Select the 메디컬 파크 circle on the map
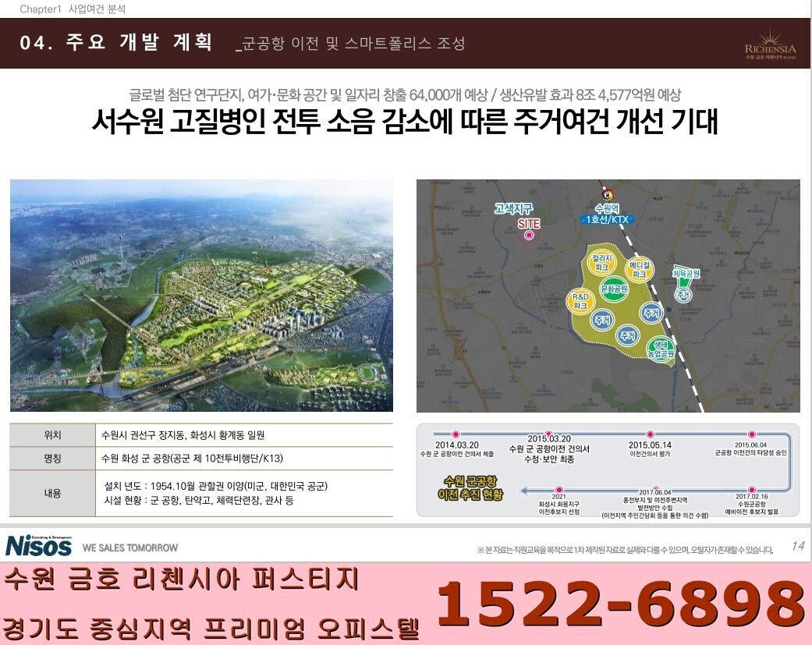 pyautogui.click(x=639, y=269)
